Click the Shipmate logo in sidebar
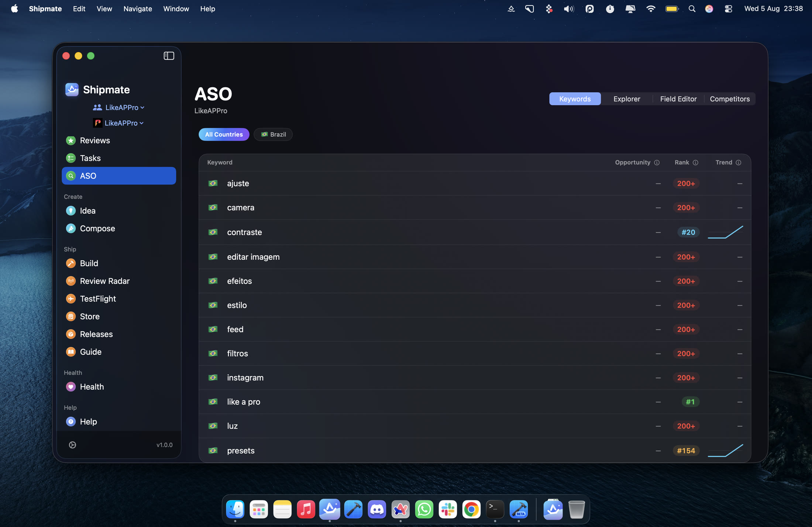The width and height of the screenshot is (812, 527). 72,90
